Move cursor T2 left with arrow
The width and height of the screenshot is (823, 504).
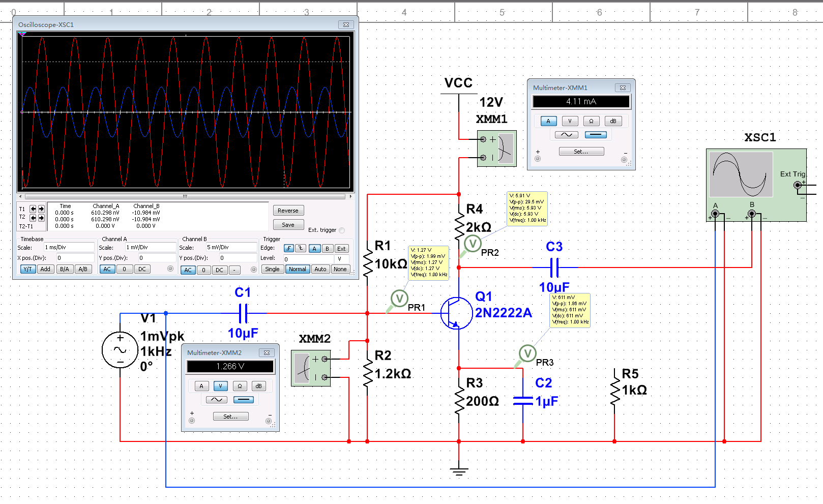[x=33, y=218]
